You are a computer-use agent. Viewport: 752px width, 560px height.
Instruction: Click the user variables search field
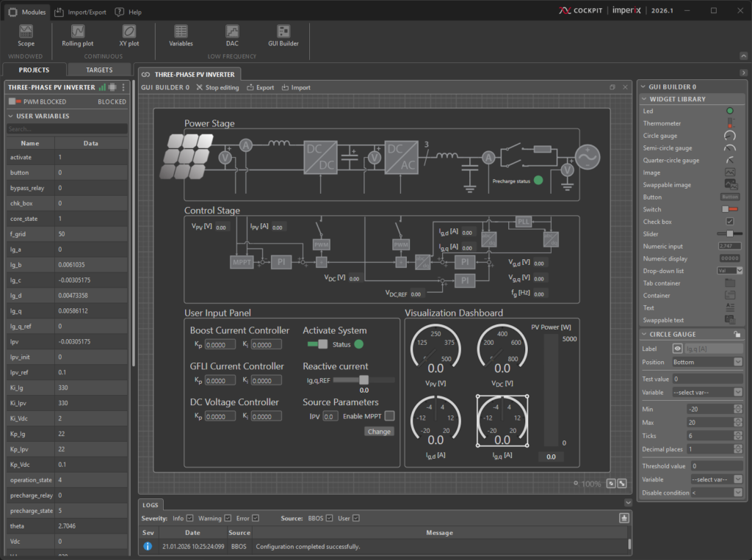coord(66,129)
